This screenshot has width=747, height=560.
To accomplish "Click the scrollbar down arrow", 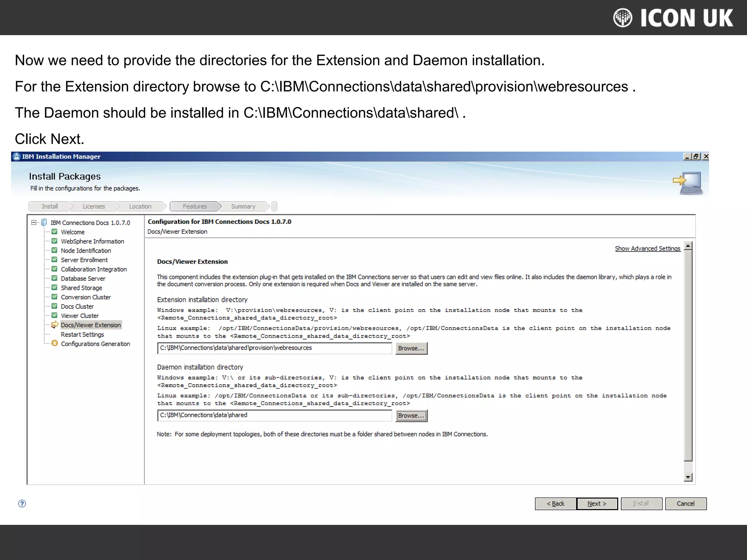I will point(688,477).
